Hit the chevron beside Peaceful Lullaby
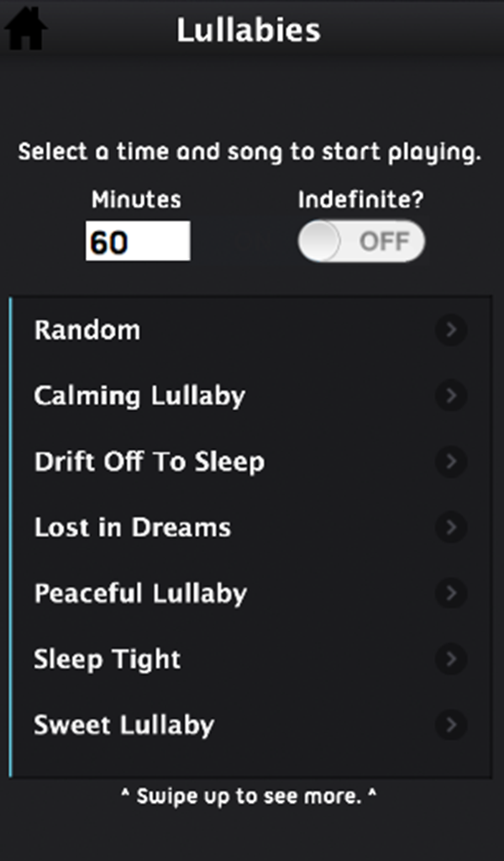This screenshot has width=504, height=861. [x=451, y=593]
